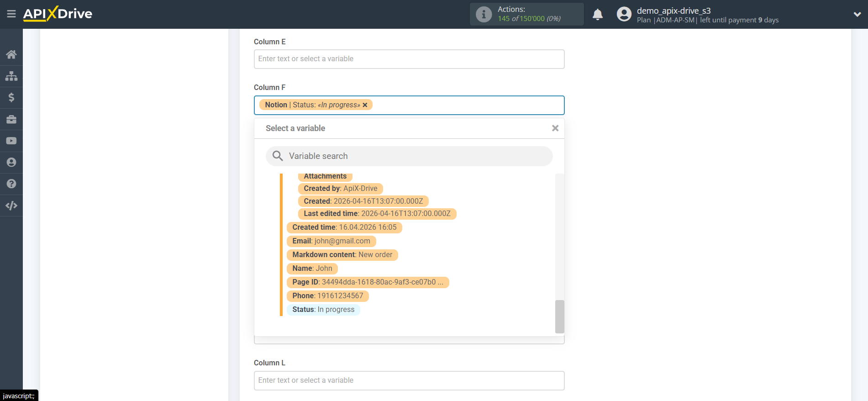Open the notifications bell
The width and height of the screenshot is (868, 401).
[598, 14]
